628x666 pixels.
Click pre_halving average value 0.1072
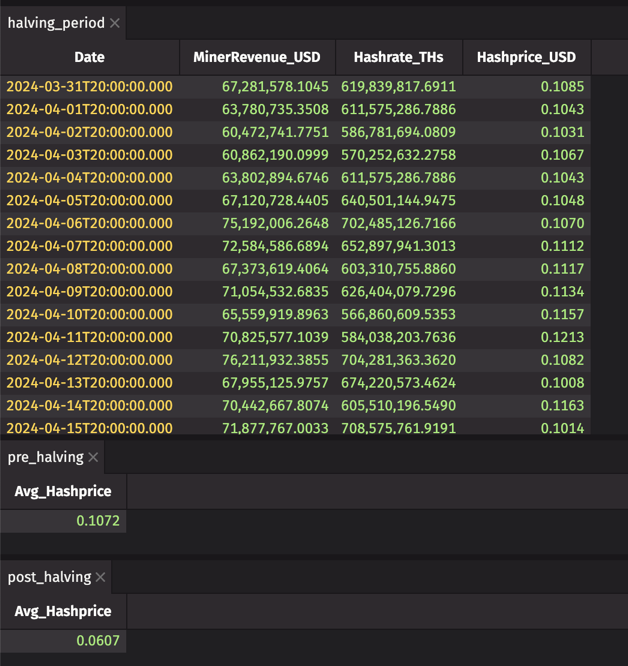point(98,521)
